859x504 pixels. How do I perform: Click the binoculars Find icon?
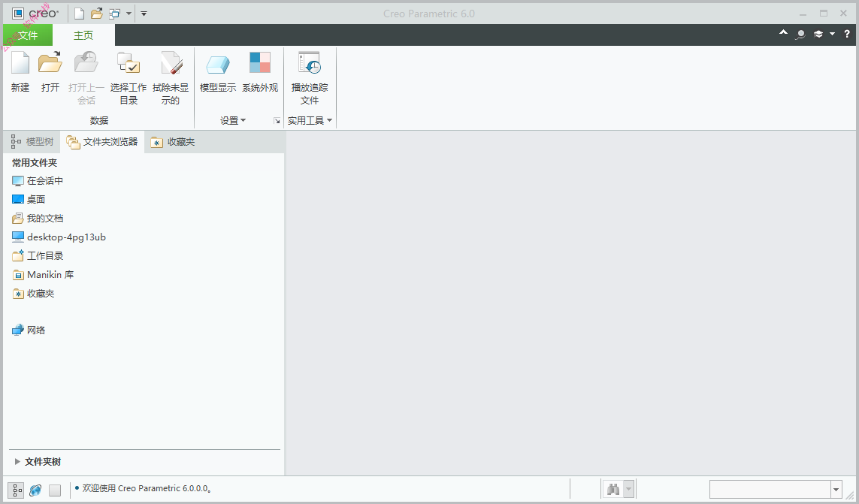click(613, 489)
